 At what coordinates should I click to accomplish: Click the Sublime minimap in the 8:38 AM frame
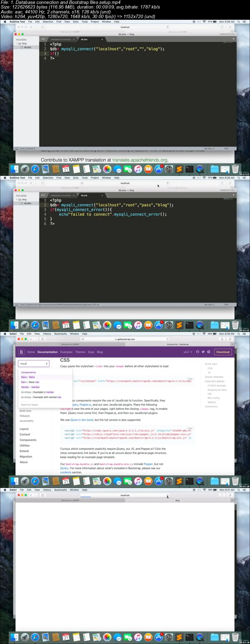228,199
